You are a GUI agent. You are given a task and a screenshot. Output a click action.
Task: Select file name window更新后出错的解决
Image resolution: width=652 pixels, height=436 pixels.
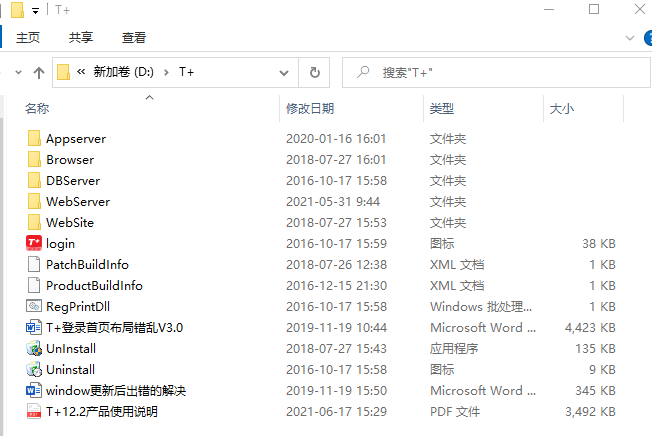coord(116,391)
